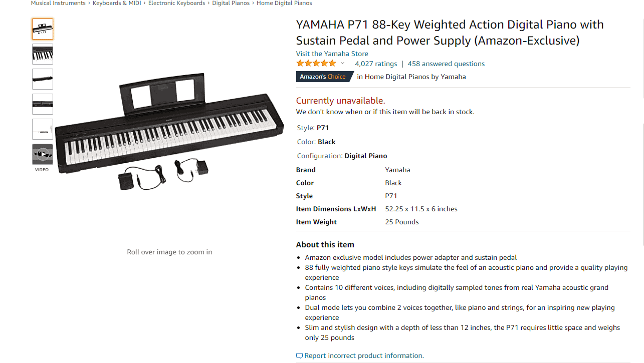Go to Digital Pianos breadcrumb
This screenshot has height=363, width=644.
pos(231,3)
